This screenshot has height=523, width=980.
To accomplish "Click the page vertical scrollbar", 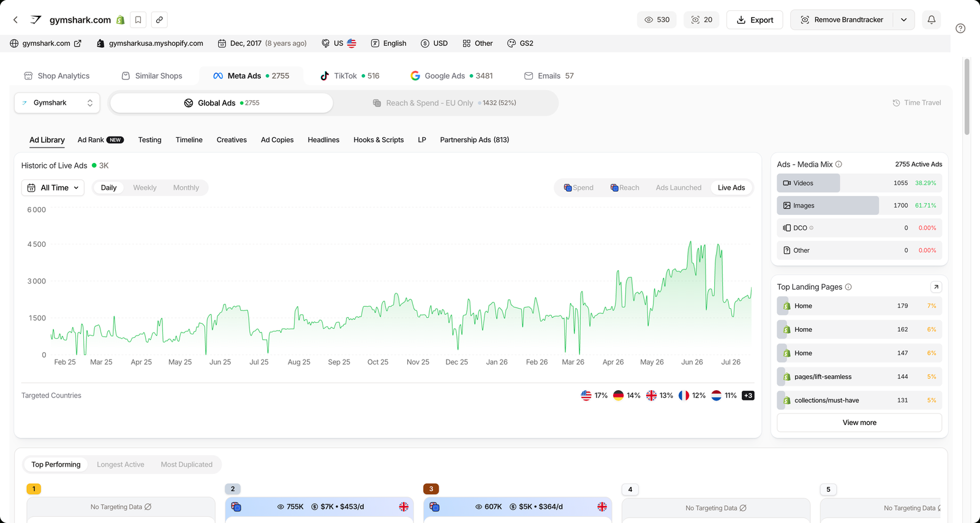I will pos(967,97).
